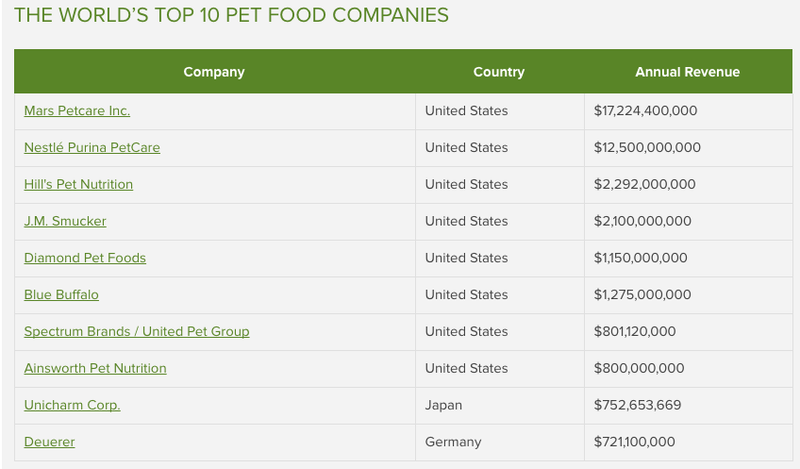Open the Blue Buffalo link
Screen dimensions: 800x469
(61, 294)
